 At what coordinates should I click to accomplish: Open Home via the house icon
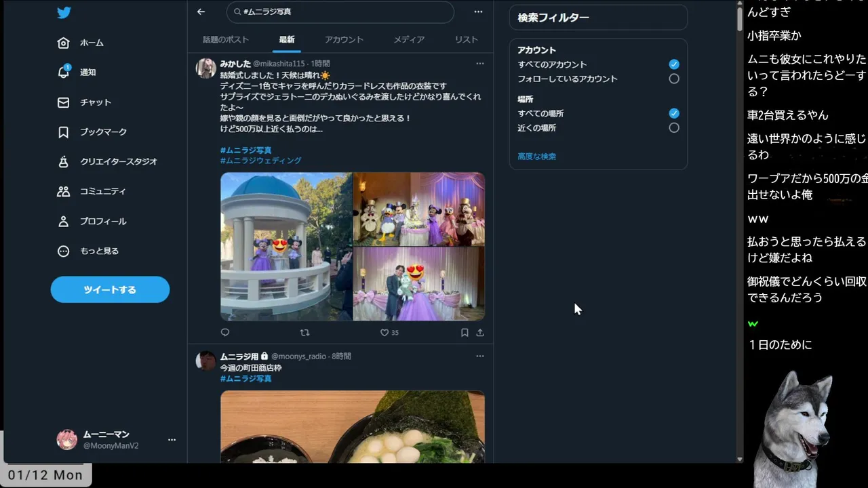click(x=63, y=43)
